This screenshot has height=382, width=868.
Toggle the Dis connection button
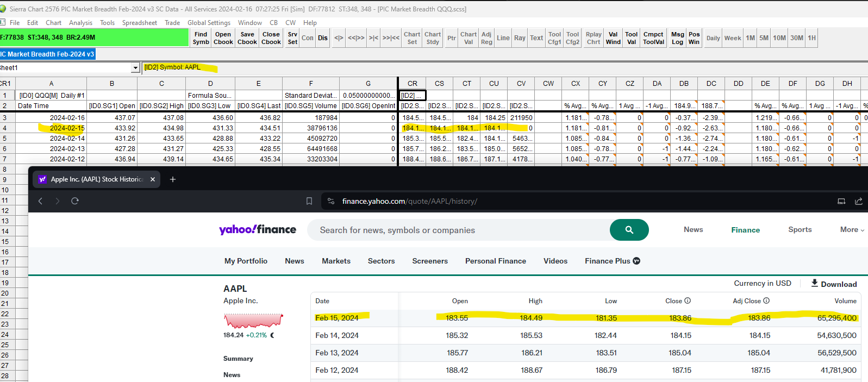pyautogui.click(x=323, y=38)
